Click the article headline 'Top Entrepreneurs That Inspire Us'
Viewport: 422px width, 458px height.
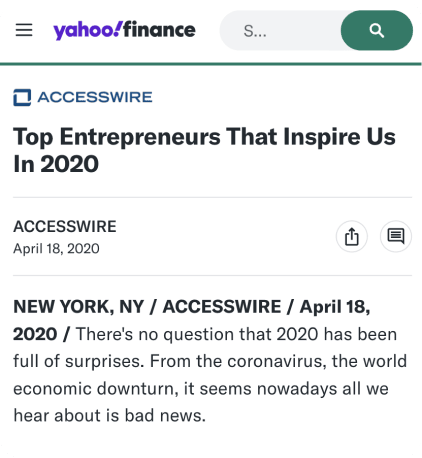tap(204, 137)
